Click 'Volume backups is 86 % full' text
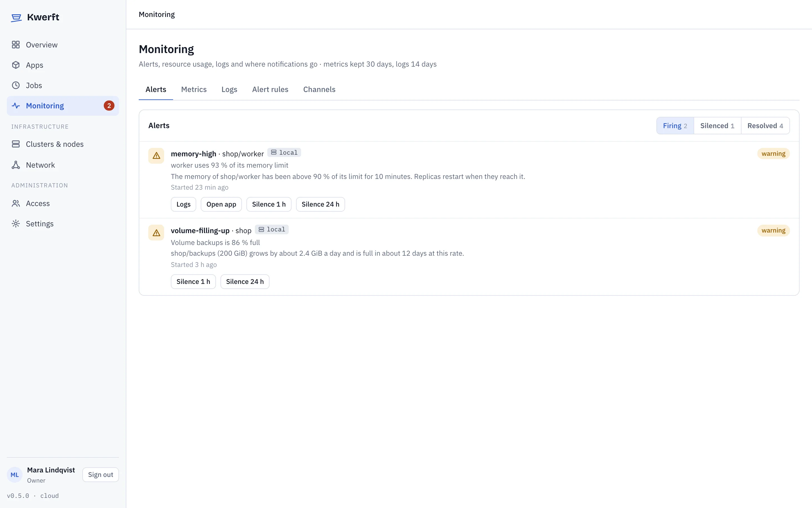The width and height of the screenshot is (812, 508). [215, 243]
